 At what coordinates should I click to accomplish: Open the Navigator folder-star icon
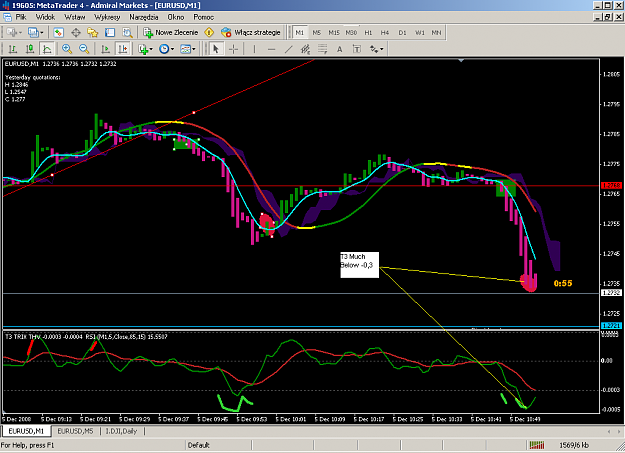pos(93,33)
